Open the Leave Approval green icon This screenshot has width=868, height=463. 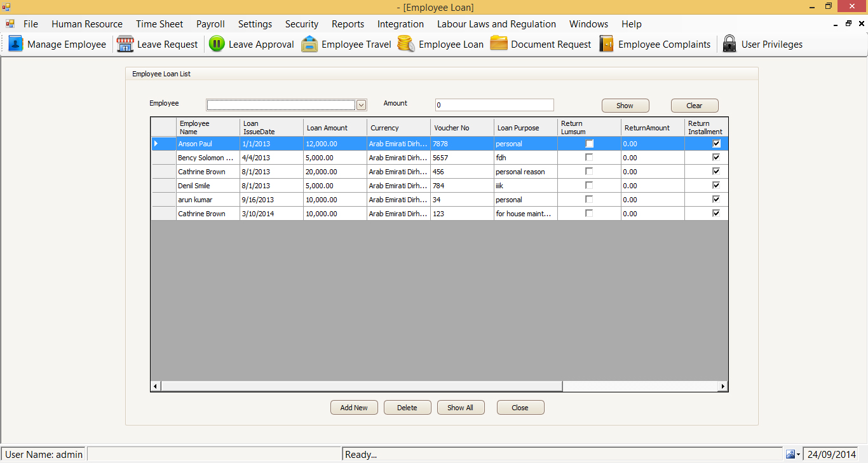point(217,44)
